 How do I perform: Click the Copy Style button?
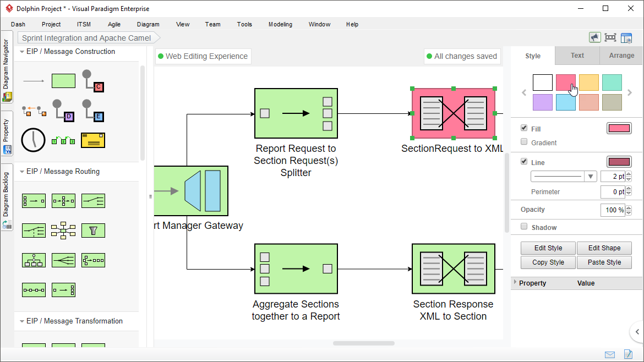click(x=548, y=262)
